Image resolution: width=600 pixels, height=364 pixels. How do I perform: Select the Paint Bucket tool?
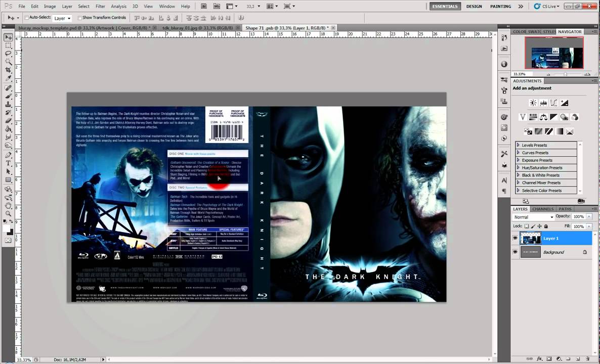point(8,129)
